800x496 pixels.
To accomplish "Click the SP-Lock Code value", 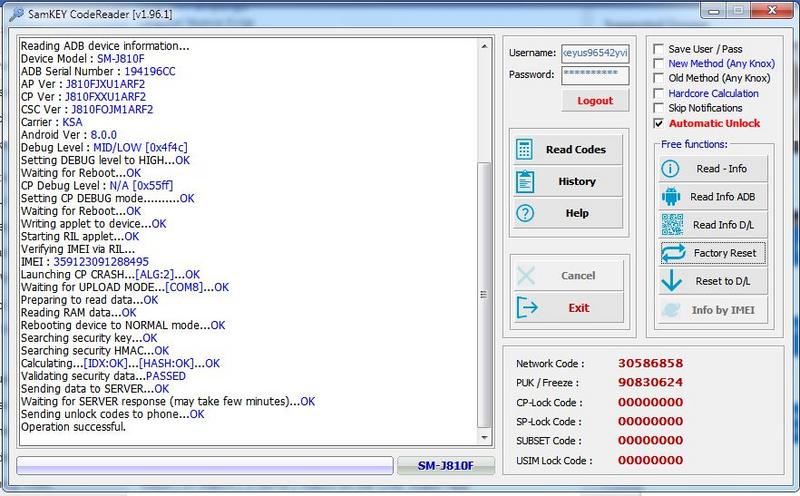I will point(650,421).
